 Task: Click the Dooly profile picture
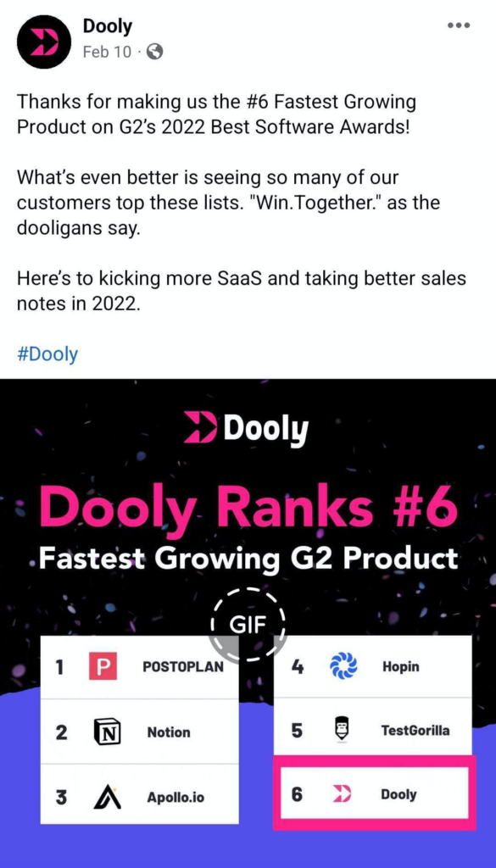43,42
